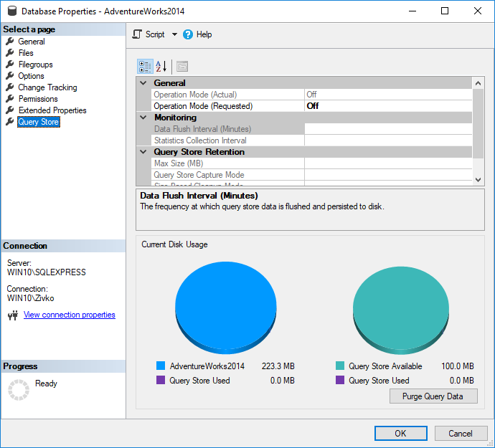This screenshot has width=495, height=448.
Task: Open the Extended Properties page
Action: [52, 110]
